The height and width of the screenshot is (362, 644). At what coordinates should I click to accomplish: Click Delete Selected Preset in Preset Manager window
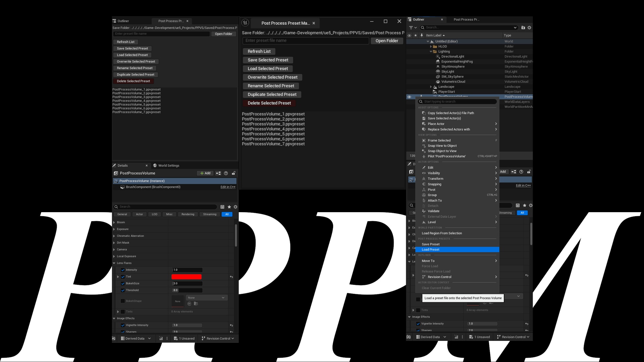[x=269, y=103]
